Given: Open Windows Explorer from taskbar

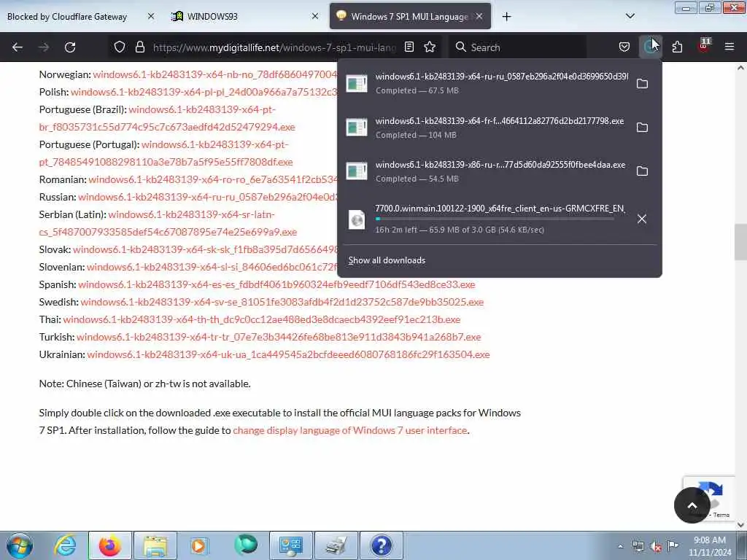Looking at the screenshot, I should [155, 545].
